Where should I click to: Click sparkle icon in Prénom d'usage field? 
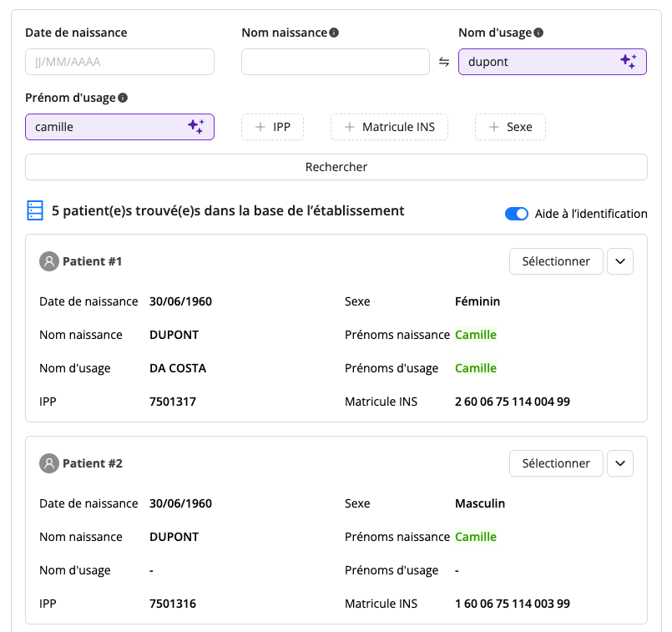pyautogui.click(x=196, y=126)
